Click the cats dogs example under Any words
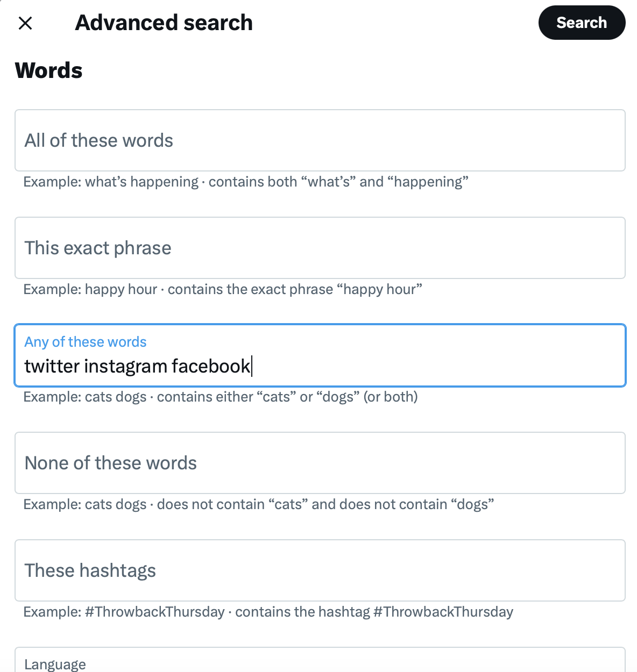This screenshot has width=637, height=672. coord(221,397)
